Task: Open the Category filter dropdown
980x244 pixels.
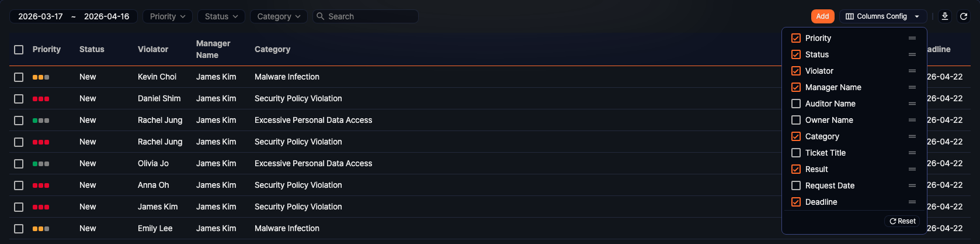Action: pyautogui.click(x=279, y=16)
